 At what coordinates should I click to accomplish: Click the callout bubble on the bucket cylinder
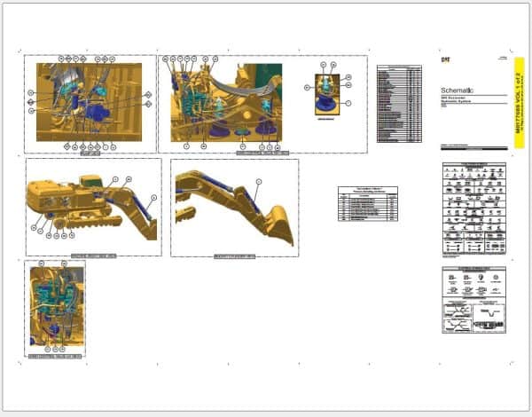(x=259, y=182)
